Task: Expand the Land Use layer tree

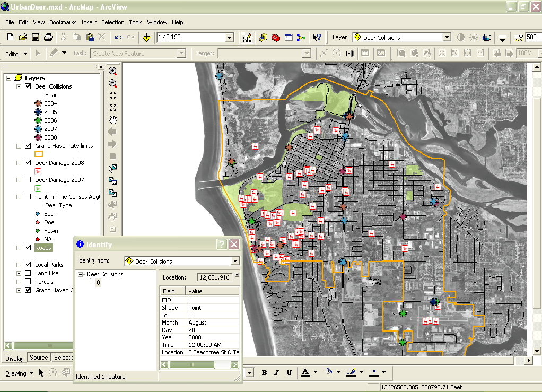Action: (x=19, y=273)
